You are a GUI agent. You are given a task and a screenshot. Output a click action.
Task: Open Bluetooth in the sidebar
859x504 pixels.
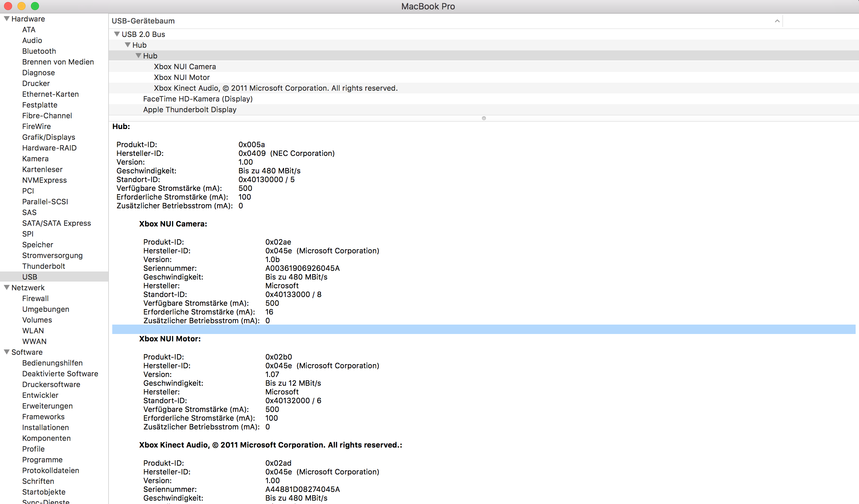39,51
